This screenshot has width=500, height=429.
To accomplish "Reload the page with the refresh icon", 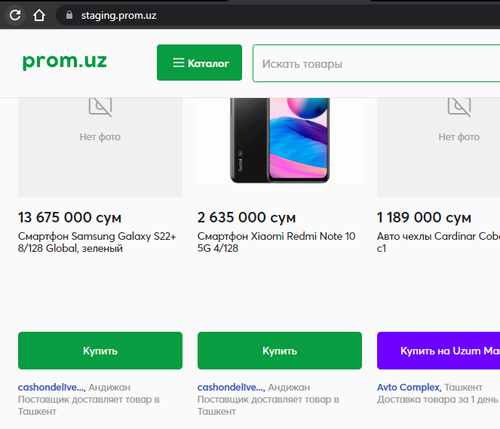I will coord(15,15).
